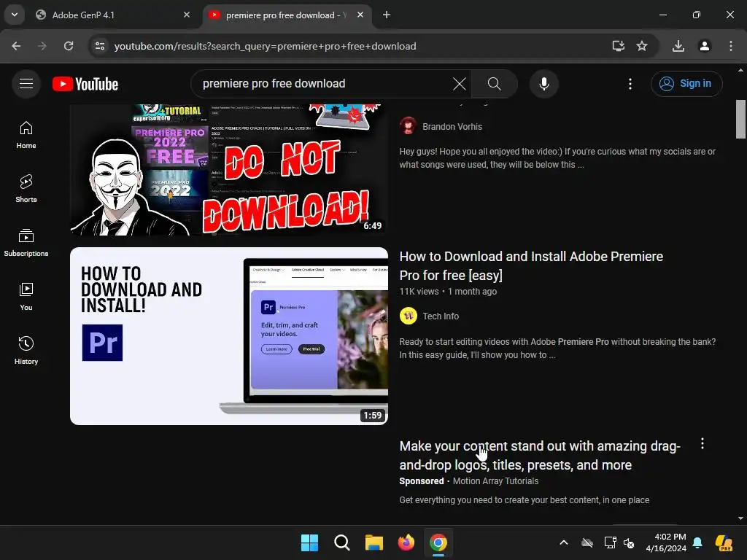Image resolution: width=747 pixels, height=560 pixels.
Task: Open History from the sidebar
Action: [26, 350]
